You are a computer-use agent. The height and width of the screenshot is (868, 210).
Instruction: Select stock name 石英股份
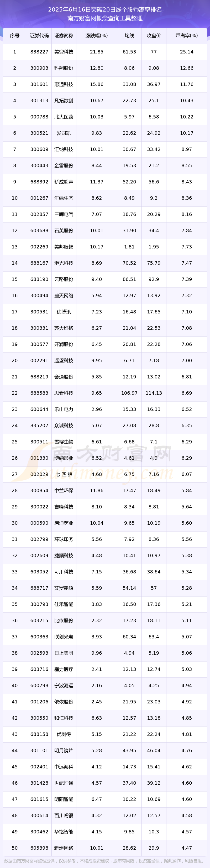click(64, 230)
